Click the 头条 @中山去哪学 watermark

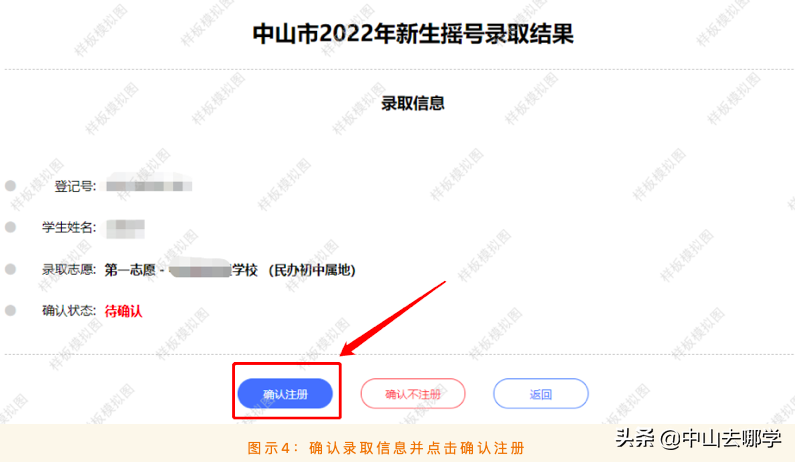(x=698, y=438)
